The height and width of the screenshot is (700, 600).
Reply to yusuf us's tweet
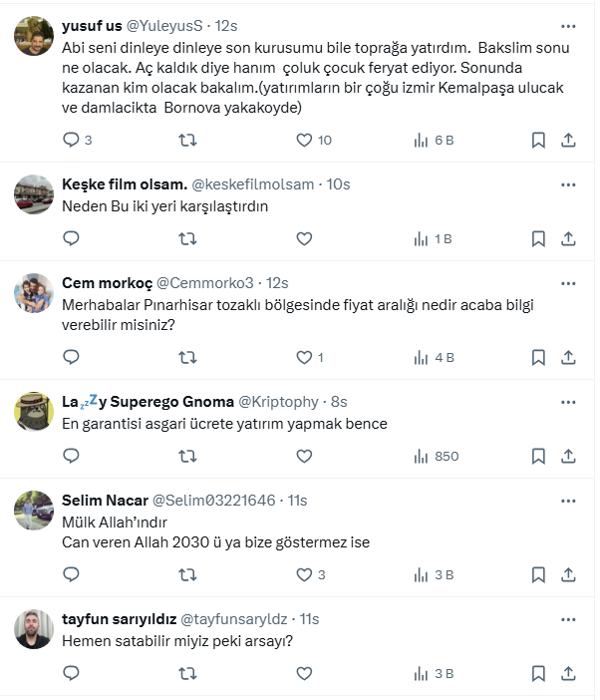tap(71, 141)
